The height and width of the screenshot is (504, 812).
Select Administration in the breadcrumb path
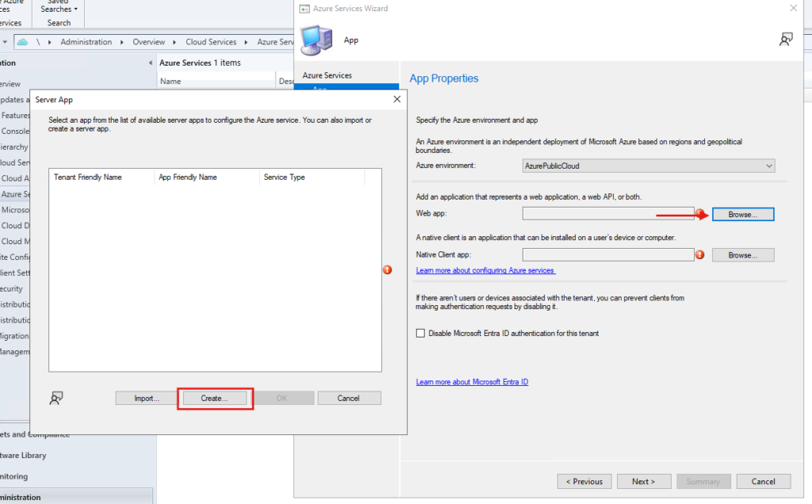click(x=86, y=42)
